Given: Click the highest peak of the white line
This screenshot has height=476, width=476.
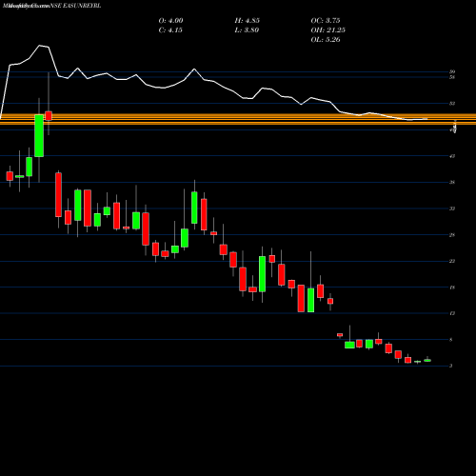Looking at the screenshot, I should click(x=40, y=46).
